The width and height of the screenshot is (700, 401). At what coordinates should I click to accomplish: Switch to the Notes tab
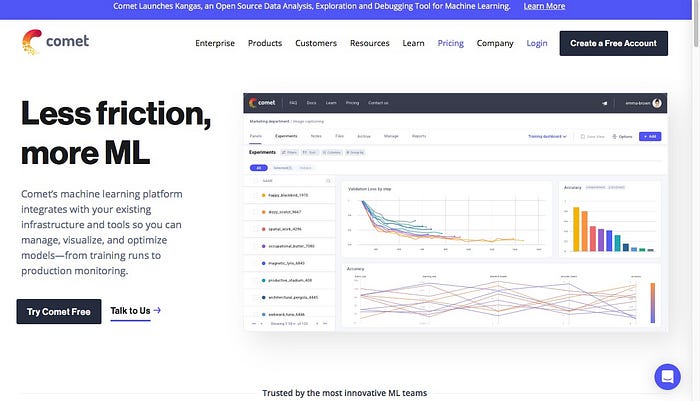point(316,136)
